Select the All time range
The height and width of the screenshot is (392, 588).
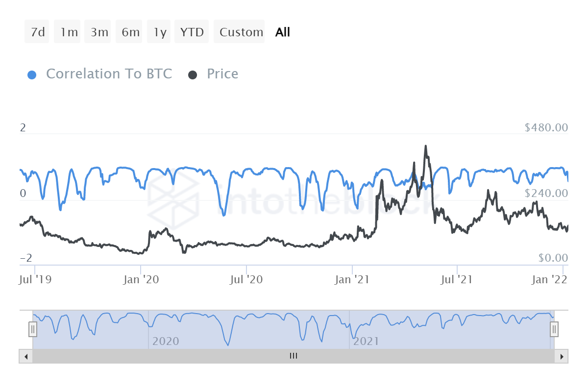(283, 32)
